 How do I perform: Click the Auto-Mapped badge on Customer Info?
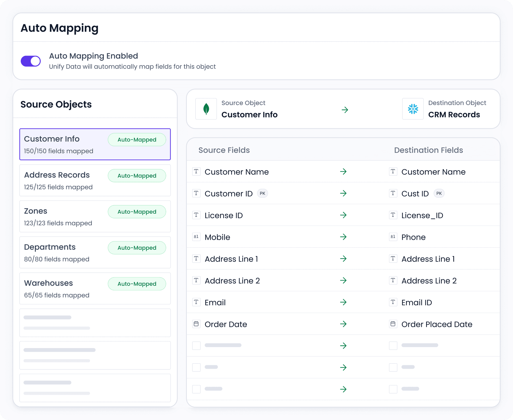[x=137, y=139]
